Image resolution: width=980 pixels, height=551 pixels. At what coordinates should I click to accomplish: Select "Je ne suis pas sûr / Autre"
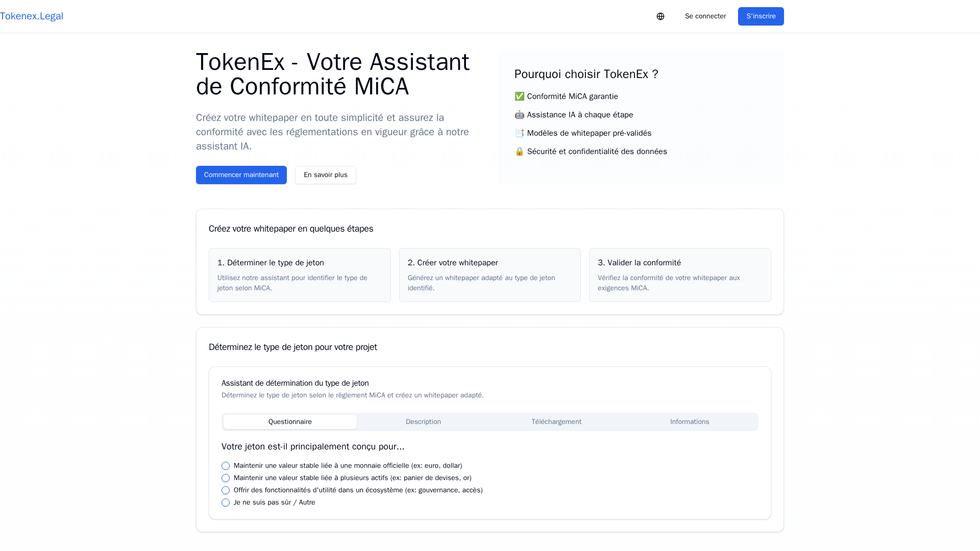pyautogui.click(x=226, y=503)
